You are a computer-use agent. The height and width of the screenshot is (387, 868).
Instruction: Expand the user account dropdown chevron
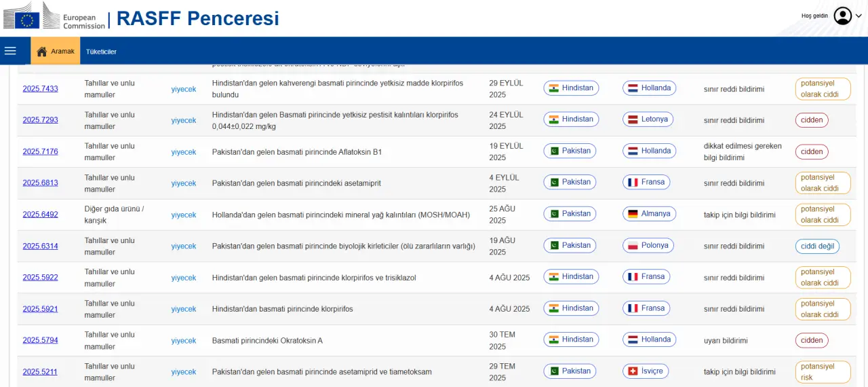(859, 16)
